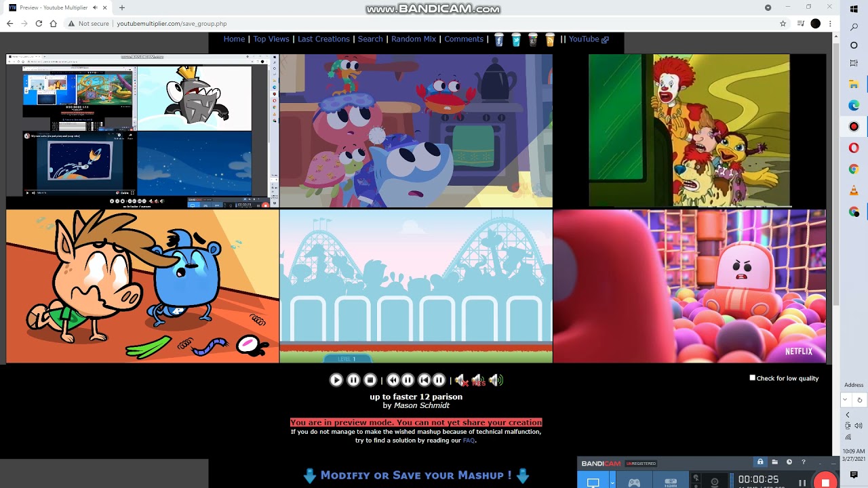Close the Preview - Youtube Multiplier tab
This screenshot has height=488, width=868.
(105, 7)
